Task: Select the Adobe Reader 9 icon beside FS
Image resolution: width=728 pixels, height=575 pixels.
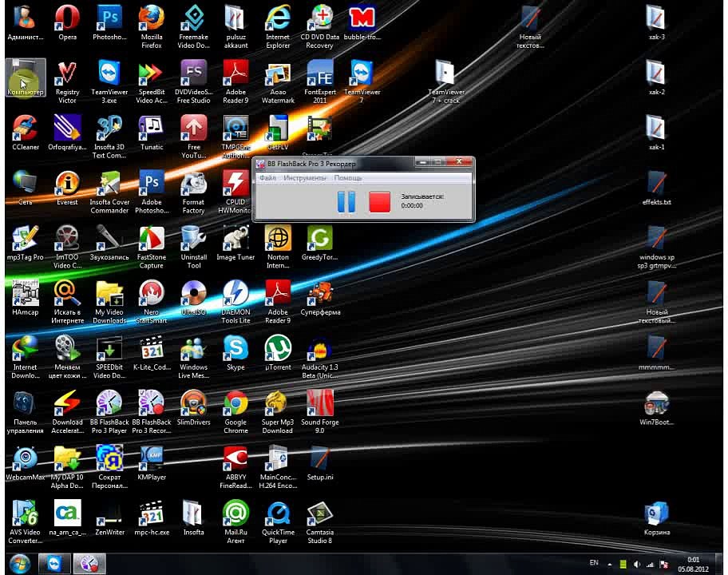Action: click(x=235, y=81)
